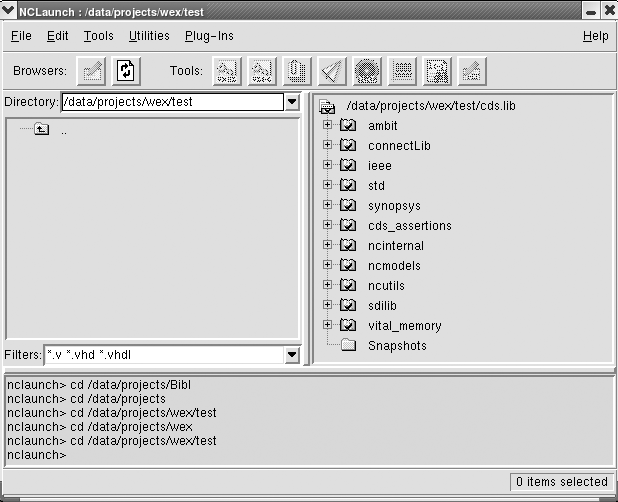The height and width of the screenshot is (502, 618).
Task: Open the Tools menu
Action: pyautogui.click(x=99, y=36)
